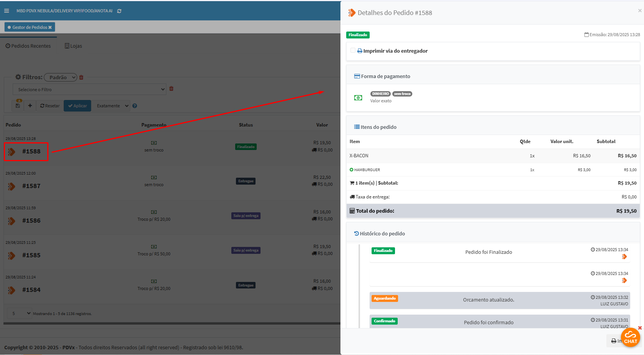Open order #1586 in the list
The image size is (644, 355).
[31, 221]
